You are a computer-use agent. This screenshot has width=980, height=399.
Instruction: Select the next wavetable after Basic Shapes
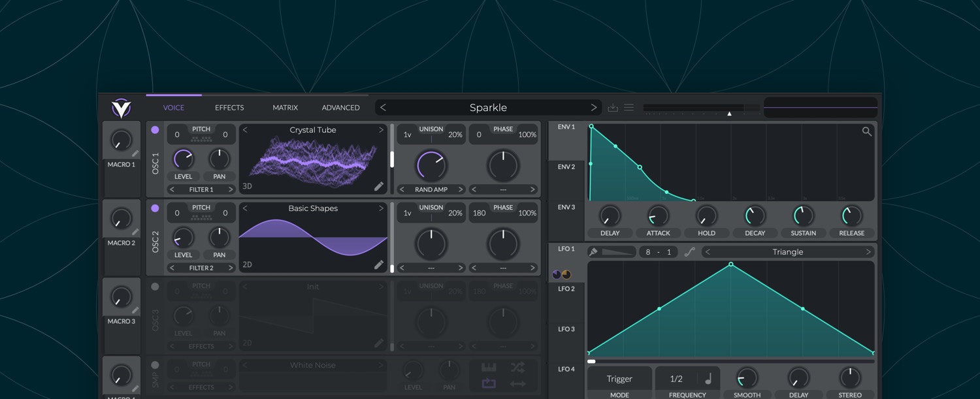pos(382,208)
